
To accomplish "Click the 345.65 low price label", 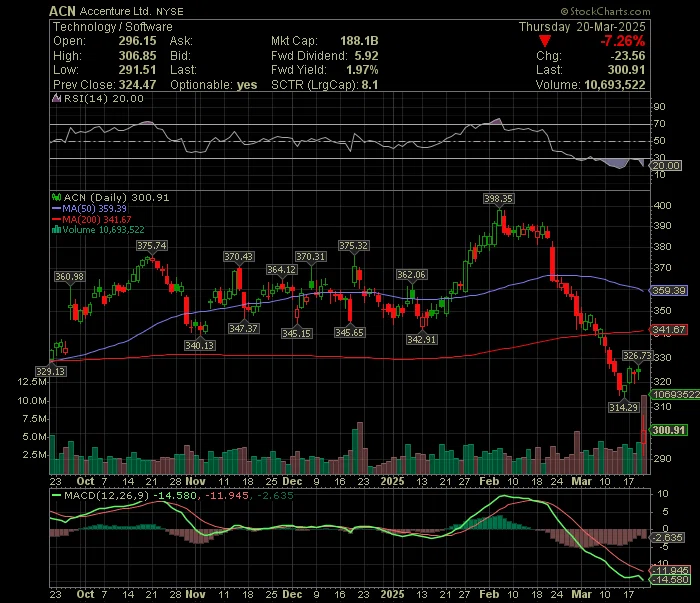I will 350,333.
